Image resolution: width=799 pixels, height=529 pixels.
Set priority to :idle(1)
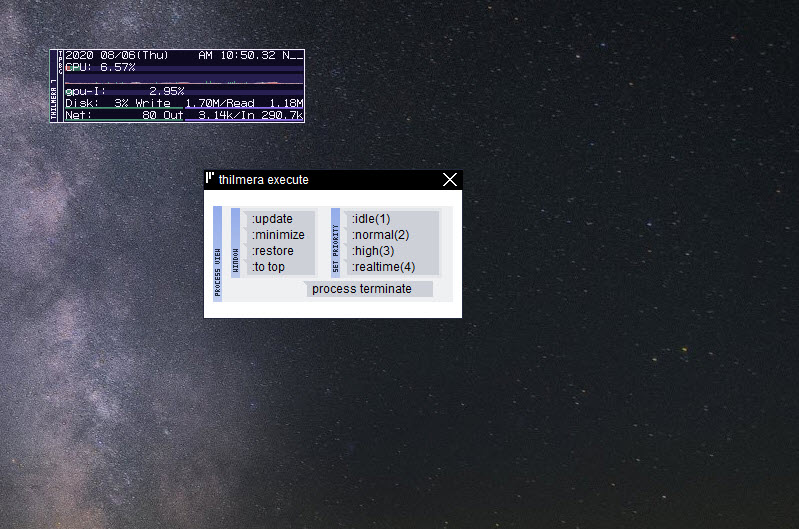pyautogui.click(x=391, y=219)
